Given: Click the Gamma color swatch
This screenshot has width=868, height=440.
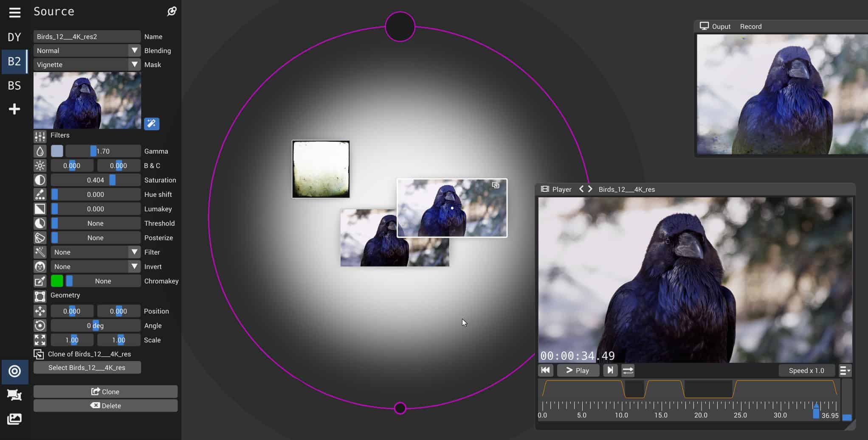Looking at the screenshot, I should click(x=57, y=151).
